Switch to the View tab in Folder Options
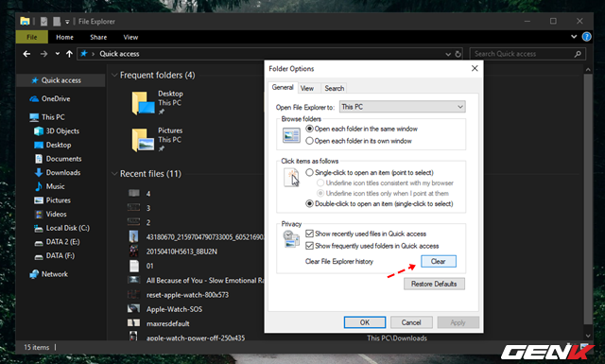Image resolution: width=605 pixels, height=364 pixels. [x=307, y=88]
